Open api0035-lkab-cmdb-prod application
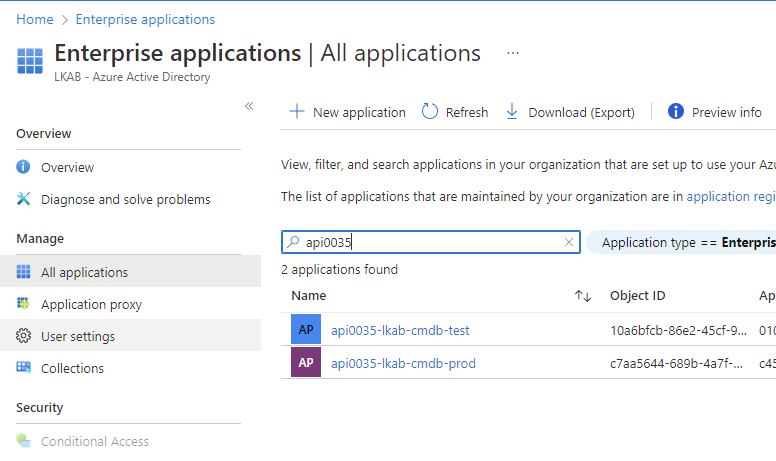 click(x=403, y=364)
